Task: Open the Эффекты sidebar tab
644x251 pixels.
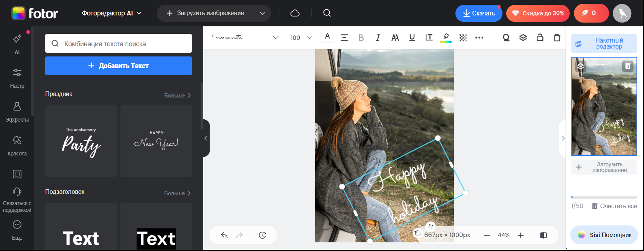Action: (x=17, y=112)
